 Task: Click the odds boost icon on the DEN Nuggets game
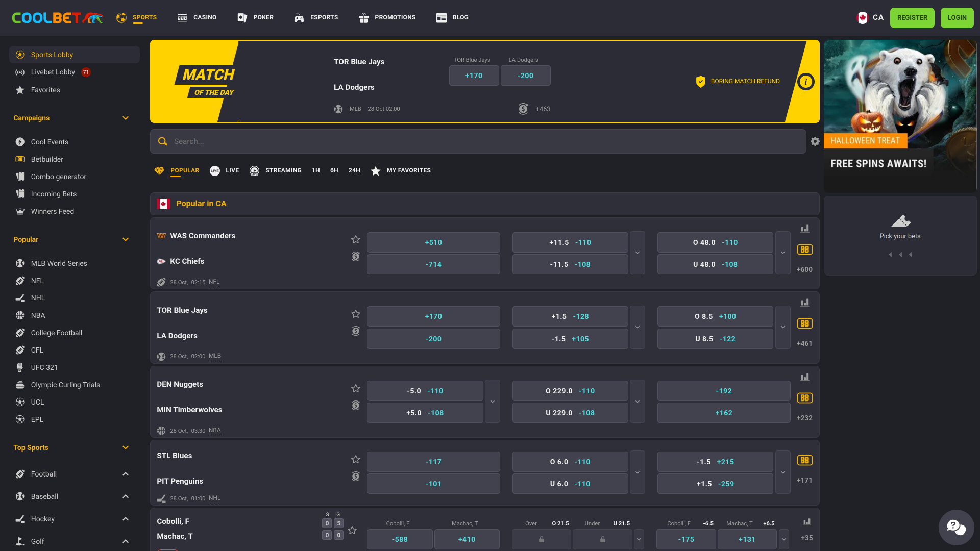[356, 406]
